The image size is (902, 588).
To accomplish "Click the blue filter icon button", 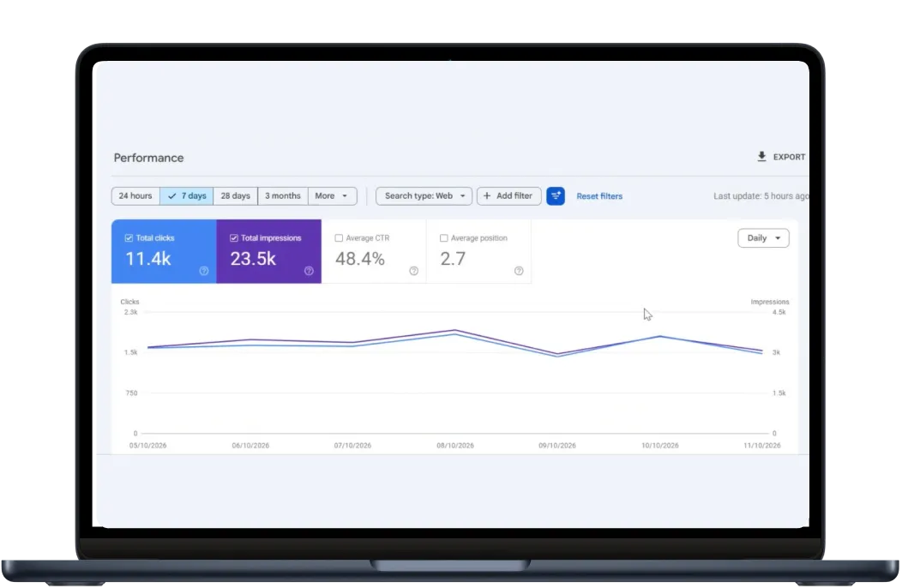I will click(555, 196).
